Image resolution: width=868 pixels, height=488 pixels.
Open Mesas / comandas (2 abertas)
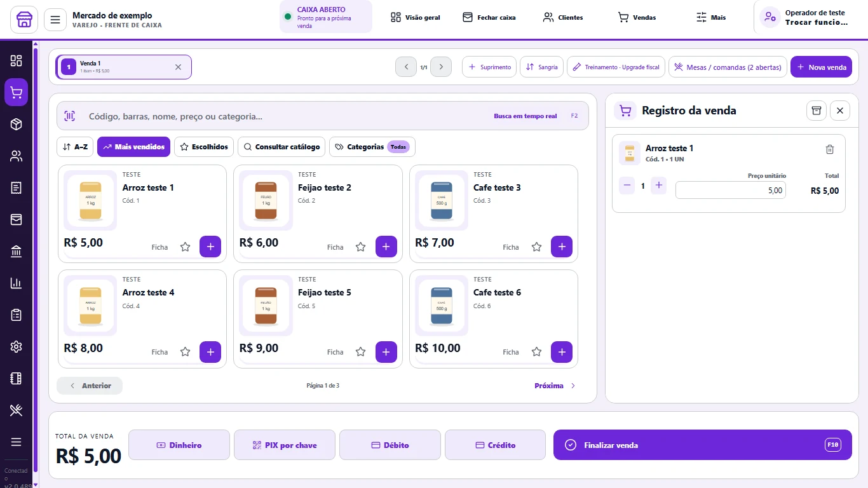coord(728,67)
